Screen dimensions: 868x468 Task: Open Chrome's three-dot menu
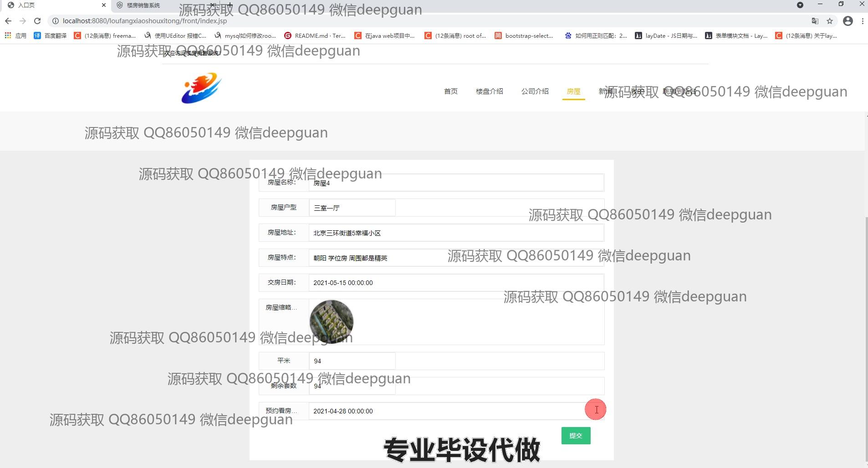(x=863, y=21)
